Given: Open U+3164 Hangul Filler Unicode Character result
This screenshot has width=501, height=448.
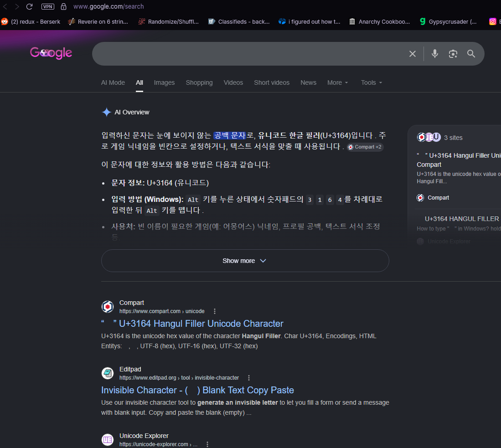Looking at the screenshot, I should tap(192, 324).
